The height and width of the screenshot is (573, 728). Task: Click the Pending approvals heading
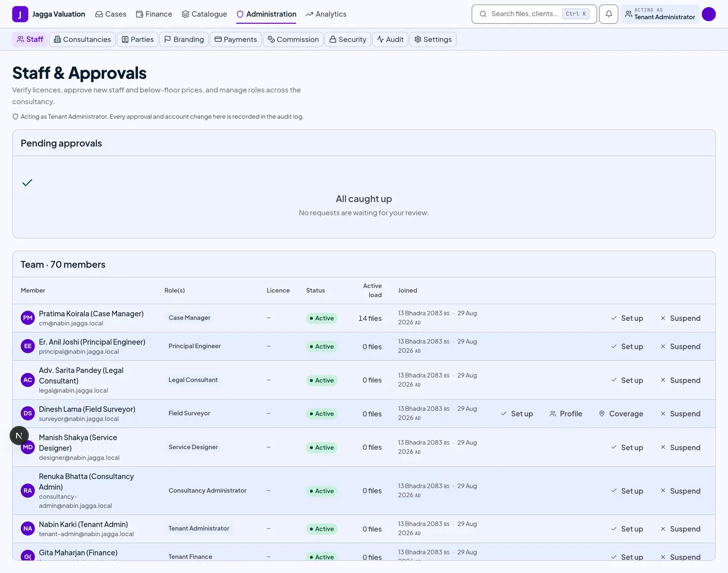[x=61, y=144]
